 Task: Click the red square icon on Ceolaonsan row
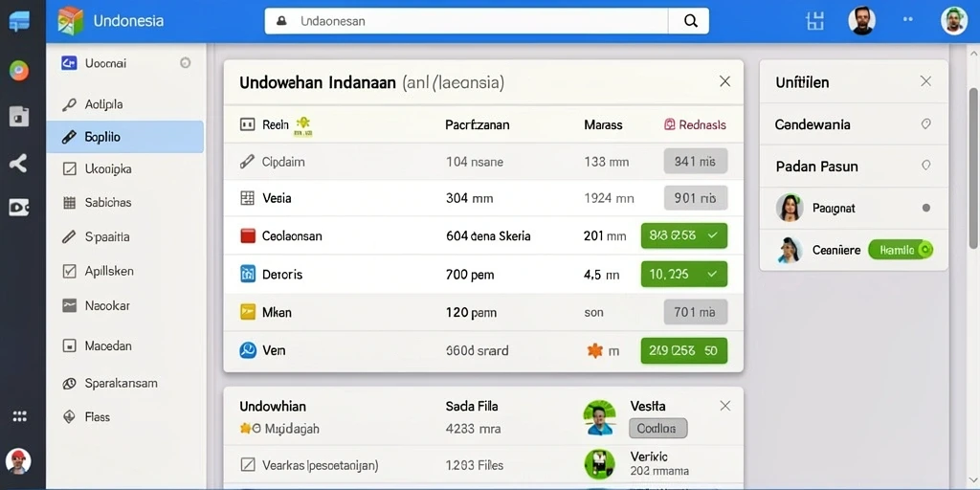point(248,235)
